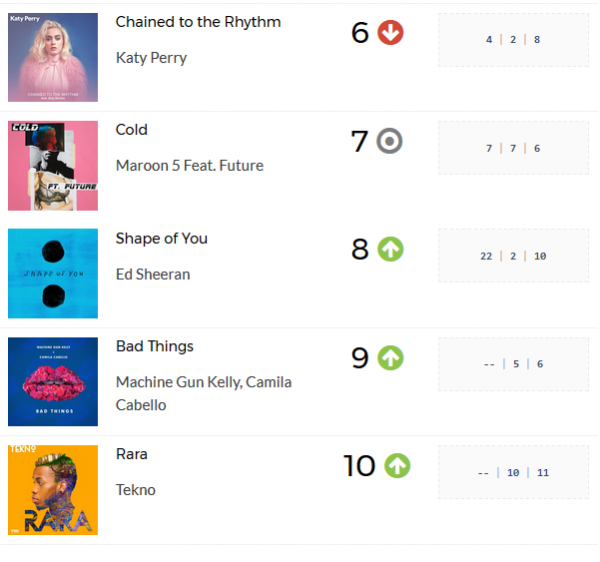This screenshot has height=562, width=600.
Task: Open the Bad Things song title
Action: coord(155,346)
